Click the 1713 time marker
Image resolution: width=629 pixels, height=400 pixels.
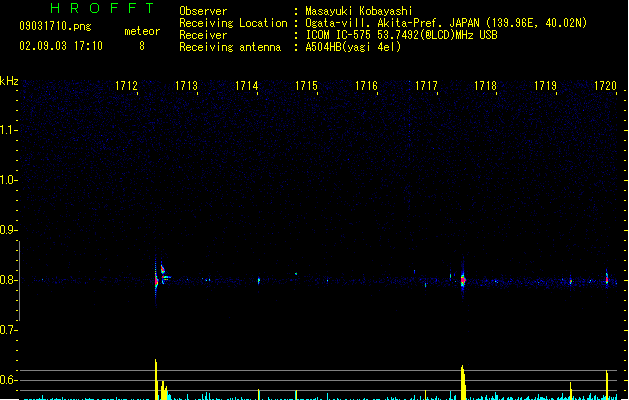tap(187, 86)
